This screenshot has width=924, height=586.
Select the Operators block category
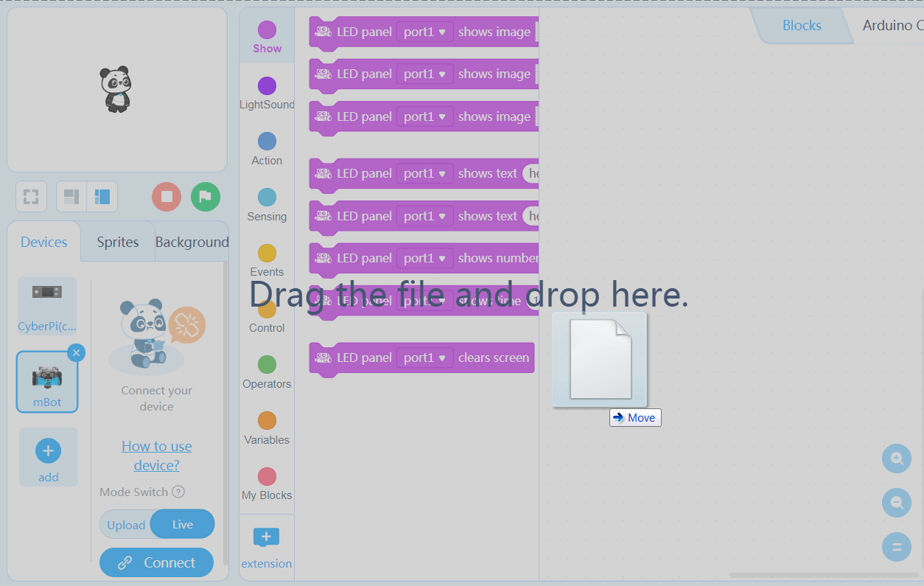pyautogui.click(x=266, y=372)
